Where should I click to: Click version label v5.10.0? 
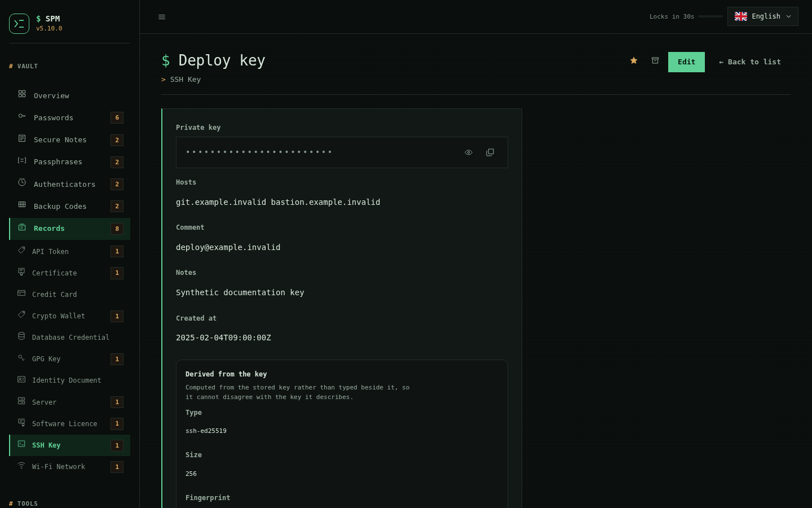coord(49,28)
